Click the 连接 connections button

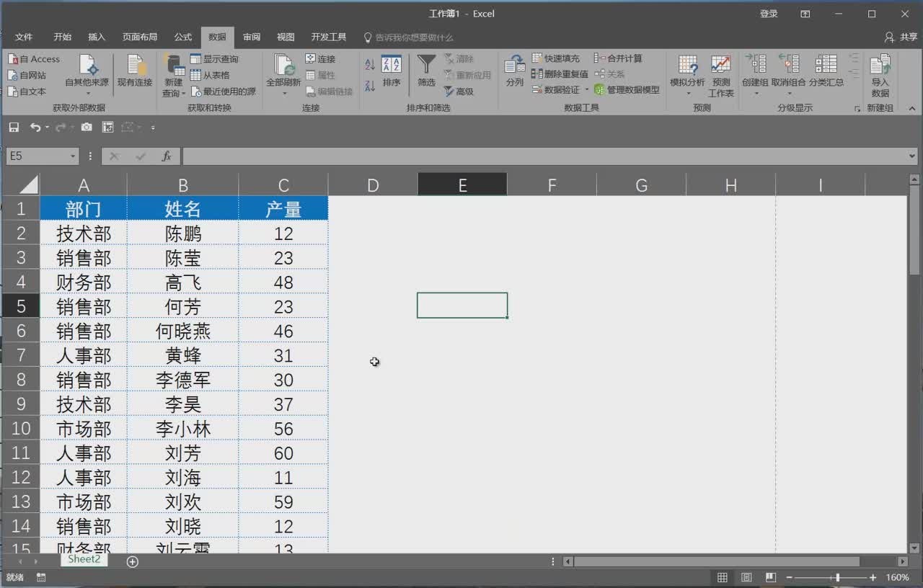tap(320, 59)
